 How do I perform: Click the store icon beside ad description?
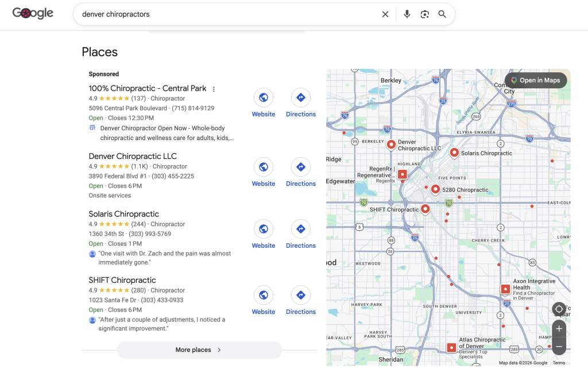[x=92, y=128]
